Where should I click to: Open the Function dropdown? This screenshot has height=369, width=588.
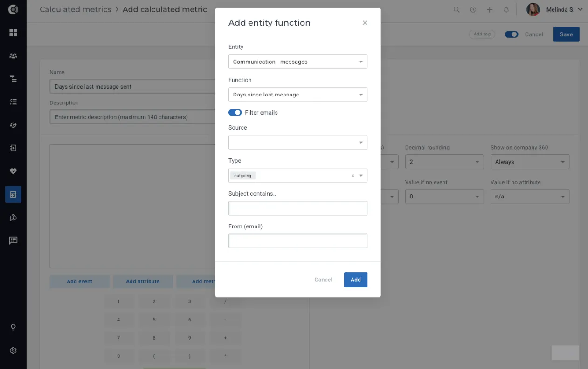click(x=298, y=95)
